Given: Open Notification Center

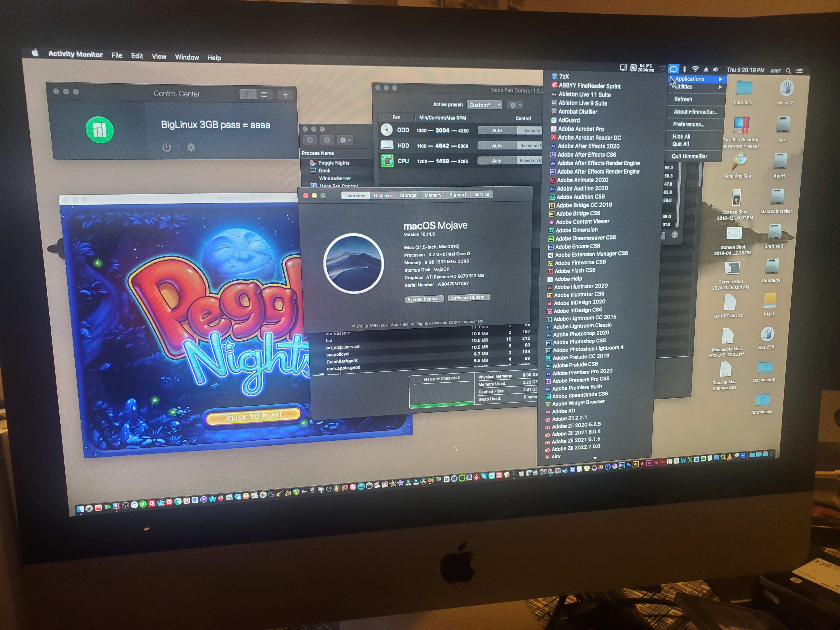Looking at the screenshot, I should 799,71.
